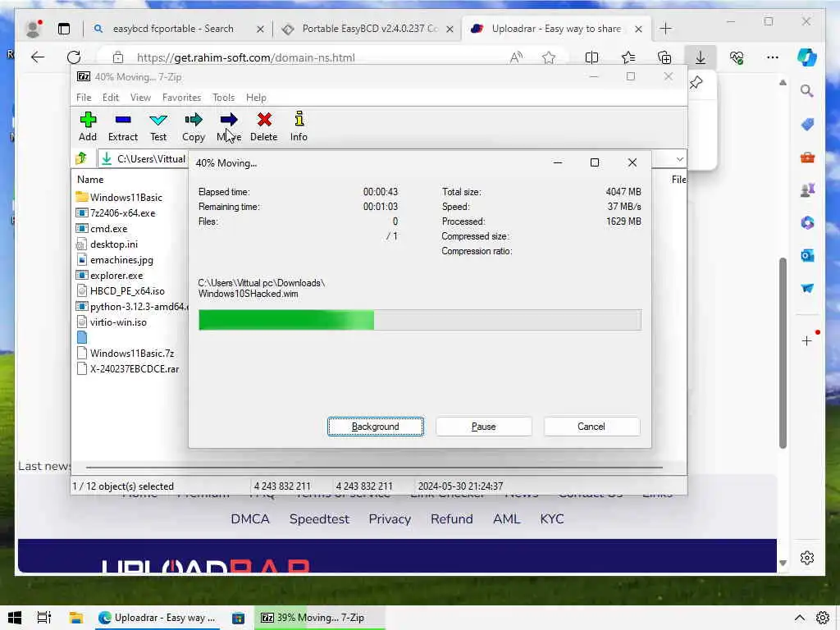Open the Windows Start button
Screen dimensions: 840x630
15,618
